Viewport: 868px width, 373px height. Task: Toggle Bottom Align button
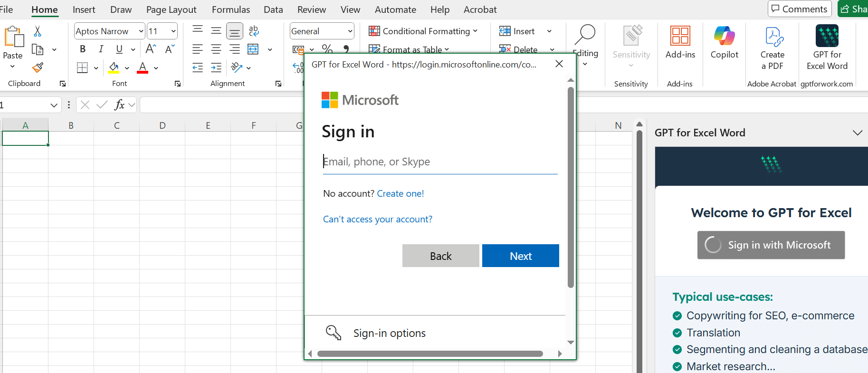click(x=235, y=31)
